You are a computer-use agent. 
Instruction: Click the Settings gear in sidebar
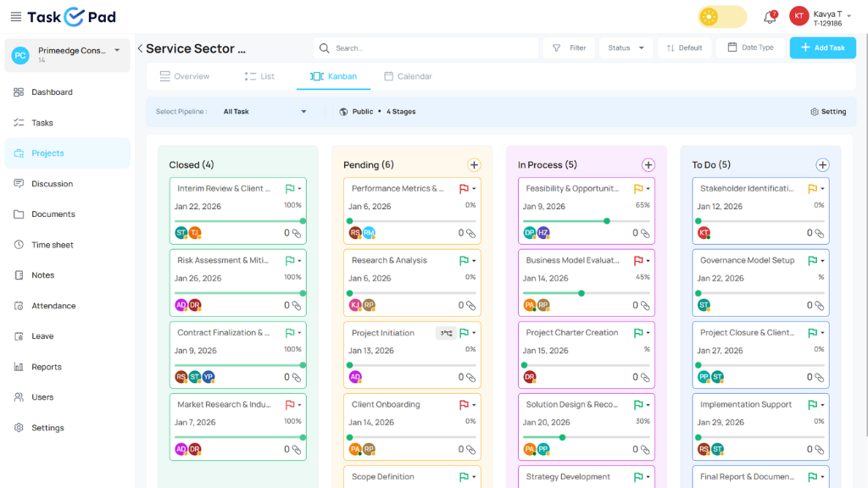click(19, 427)
